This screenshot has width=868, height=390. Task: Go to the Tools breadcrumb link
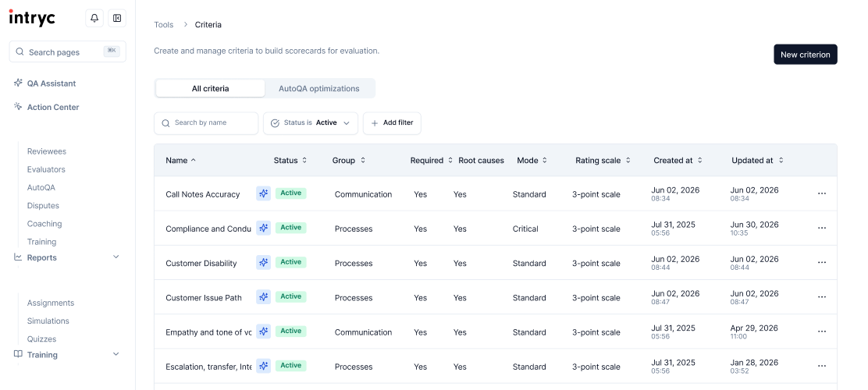coord(164,24)
